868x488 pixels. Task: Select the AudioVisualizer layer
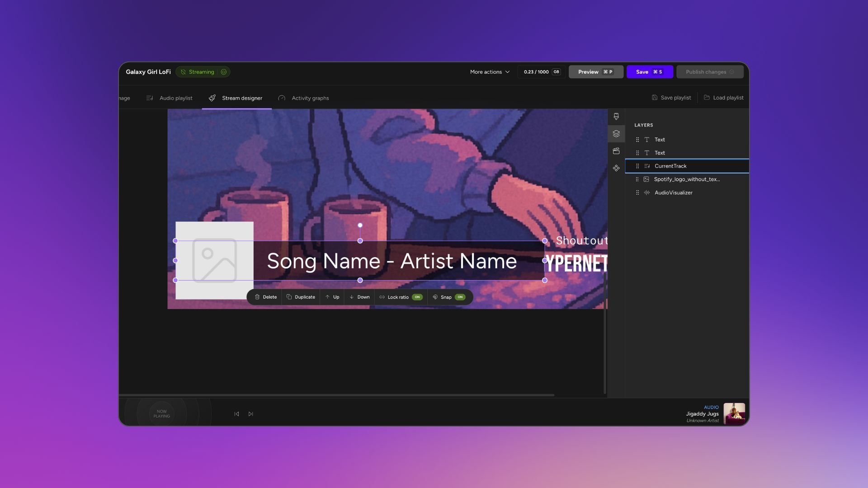tap(687, 192)
